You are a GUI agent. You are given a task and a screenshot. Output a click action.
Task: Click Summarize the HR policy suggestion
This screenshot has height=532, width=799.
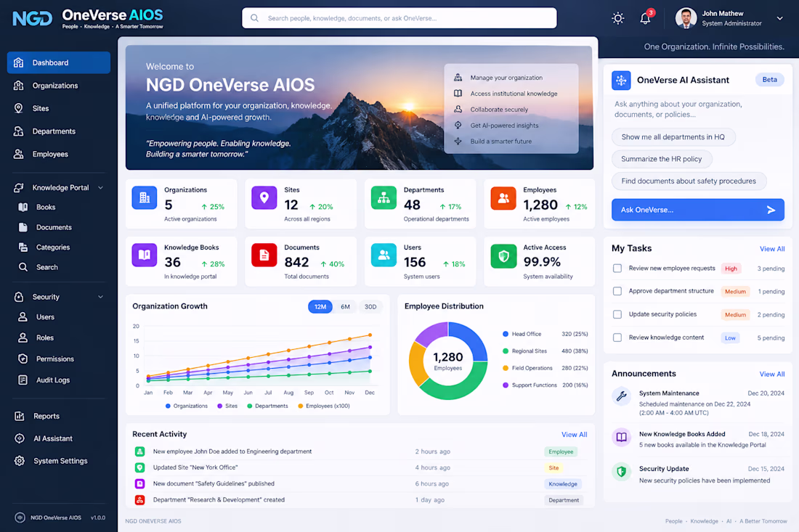coord(662,159)
